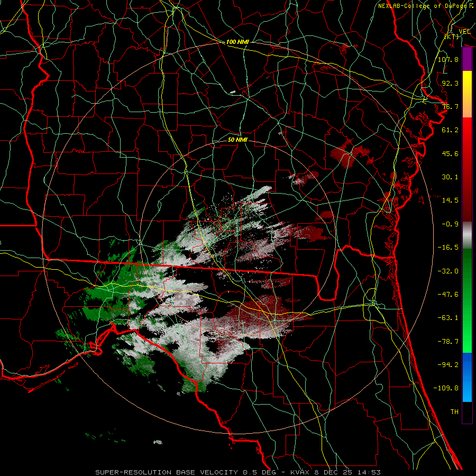Click the VEL legend heading
476x476 pixels.
[464, 32]
